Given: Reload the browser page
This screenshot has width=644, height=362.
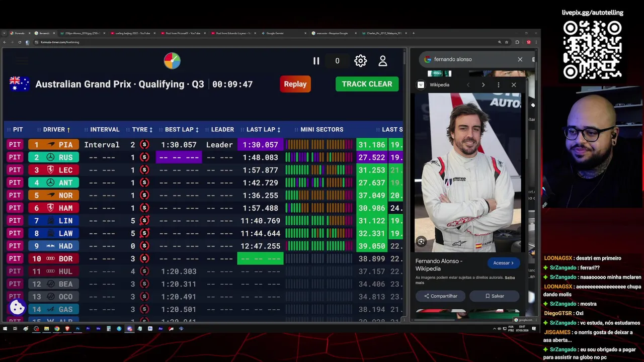Looking at the screenshot, I should (20, 42).
